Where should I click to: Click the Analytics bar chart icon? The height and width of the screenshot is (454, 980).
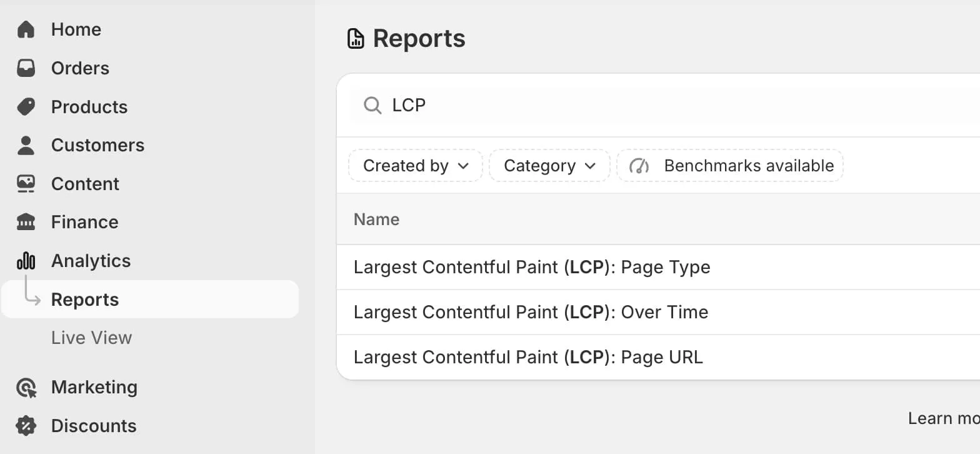coord(26,261)
